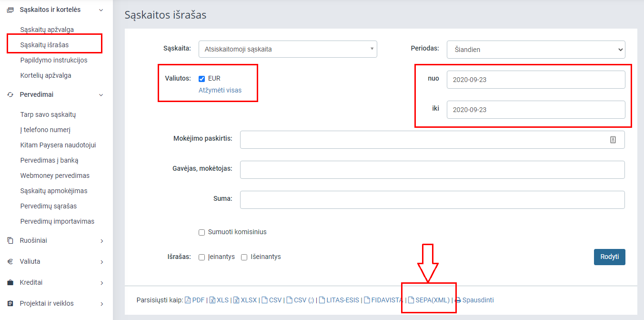The image size is (644, 320).
Task: Open the Sąskaita account dropdown
Action: coord(287,49)
